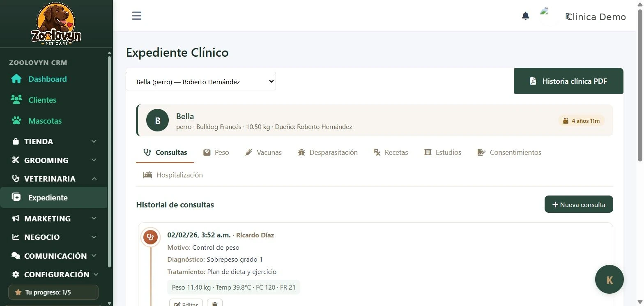Collapse the VETERINARIA menu chevron
Viewport: 644px width, 306px height.
click(94, 179)
